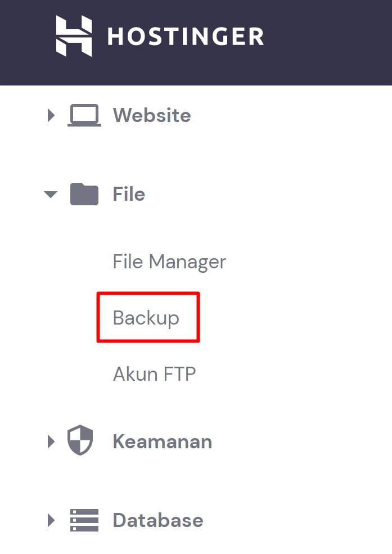Click the folder icon beside File
Screen dimensions: 392x554
pyautogui.click(x=84, y=194)
